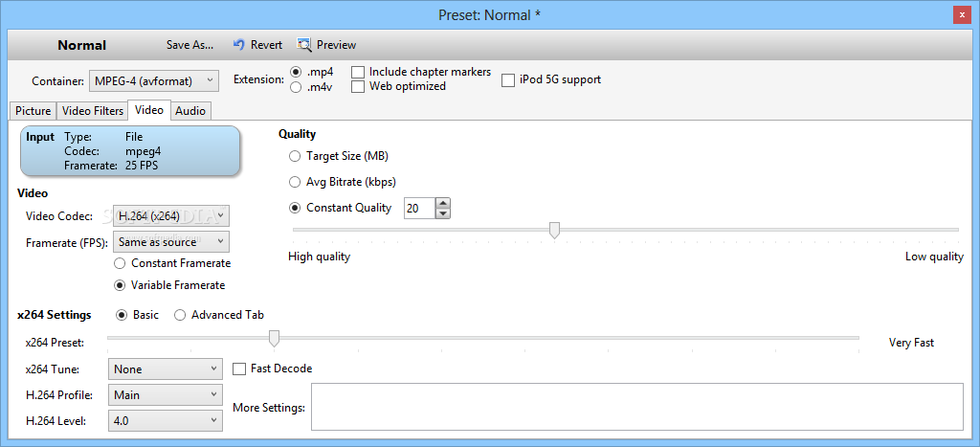980x447 pixels.
Task: Click the 25 FPS framerate value
Action: click(144, 166)
